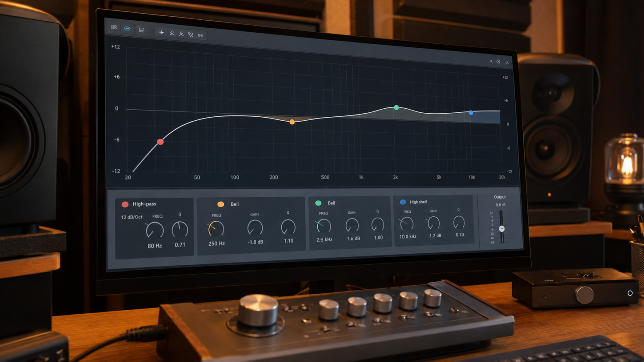Click the 1.00 Q value

pyautogui.click(x=378, y=238)
